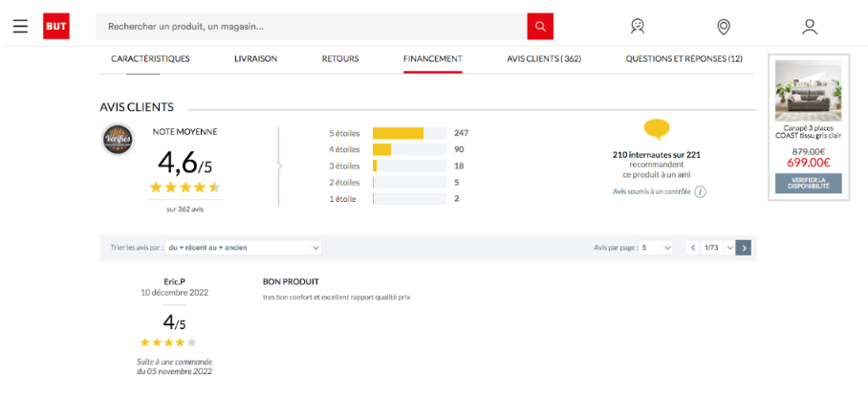Click the BUT logo
Viewport: 868px width, 400px height.
55,26
